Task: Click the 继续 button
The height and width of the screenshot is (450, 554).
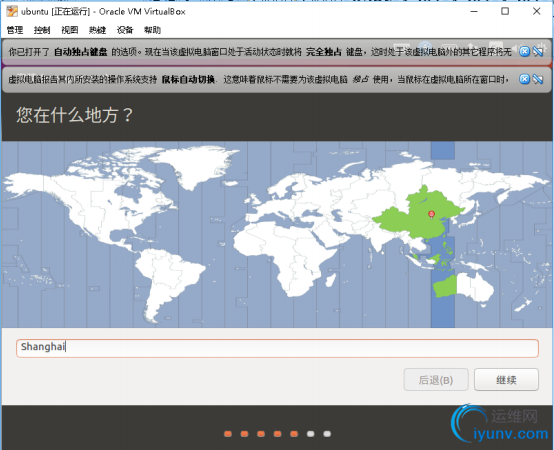Action: [x=506, y=380]
